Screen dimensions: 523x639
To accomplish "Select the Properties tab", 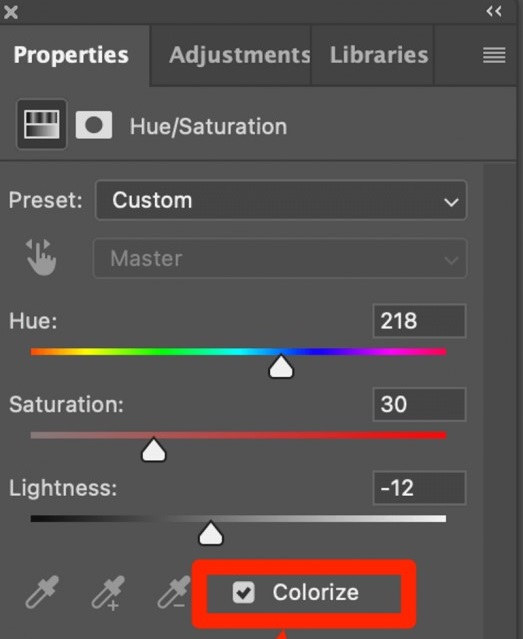I will click(71, 55).
